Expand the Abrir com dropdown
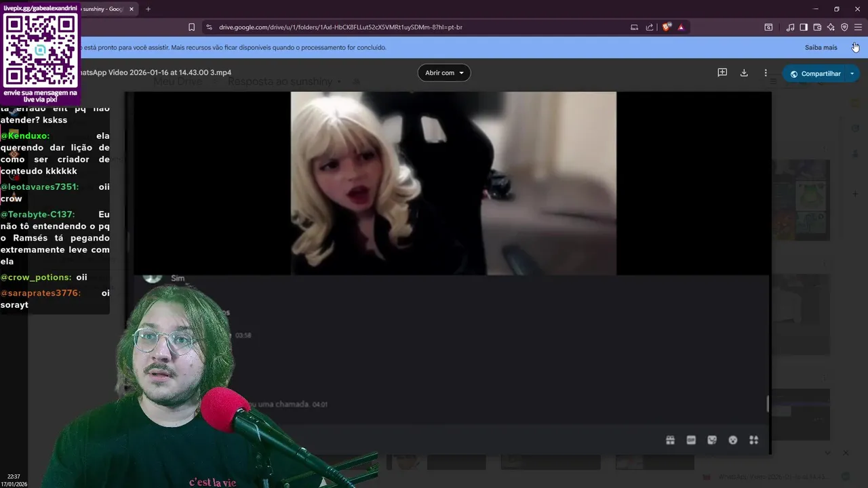The image size is (868, 488). [x=444, y=73]
